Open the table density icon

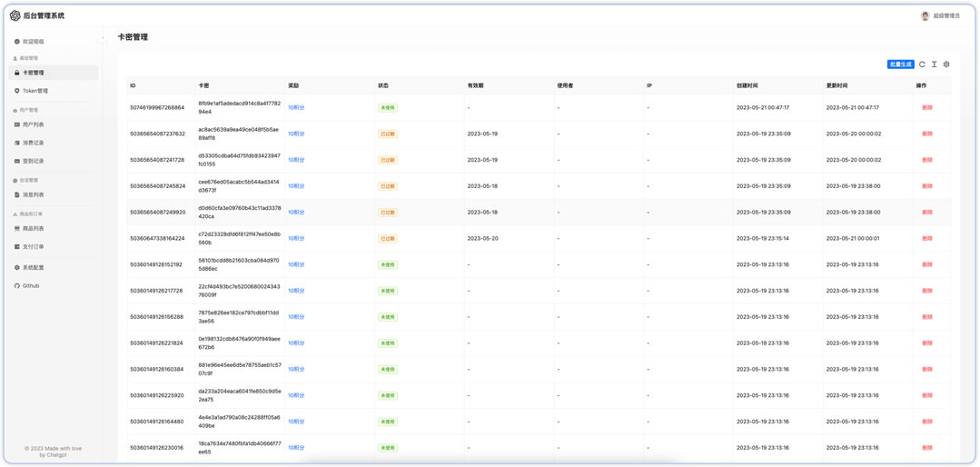click(934, 65)
